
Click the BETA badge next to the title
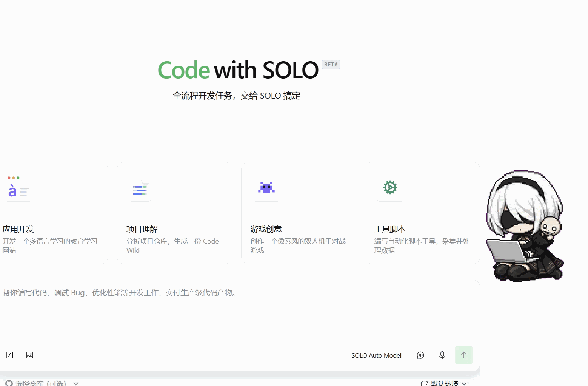pyautogui.click(x=331, y=65)
